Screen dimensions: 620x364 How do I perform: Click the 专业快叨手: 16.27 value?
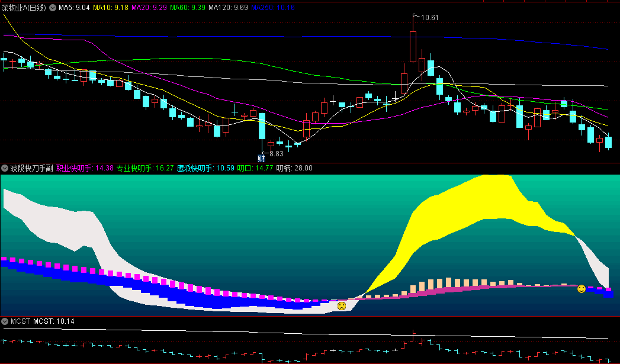[x=145, y=168]
